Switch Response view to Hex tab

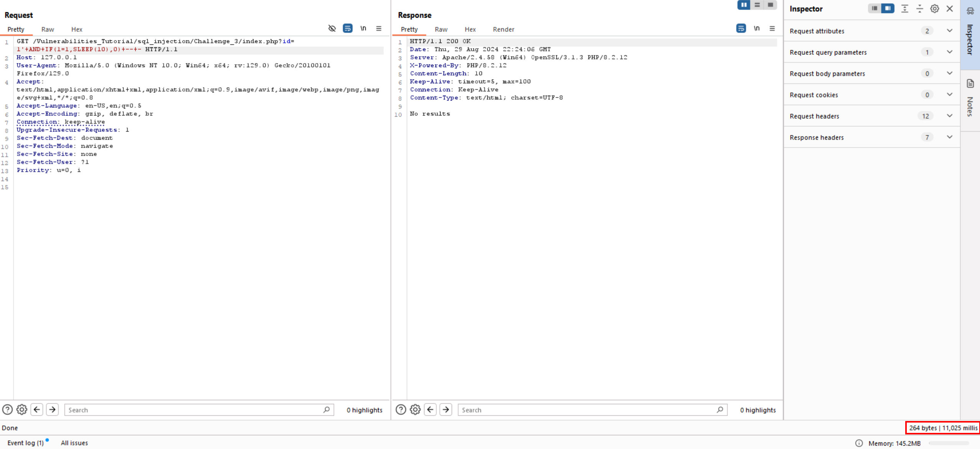pos(470,29)
